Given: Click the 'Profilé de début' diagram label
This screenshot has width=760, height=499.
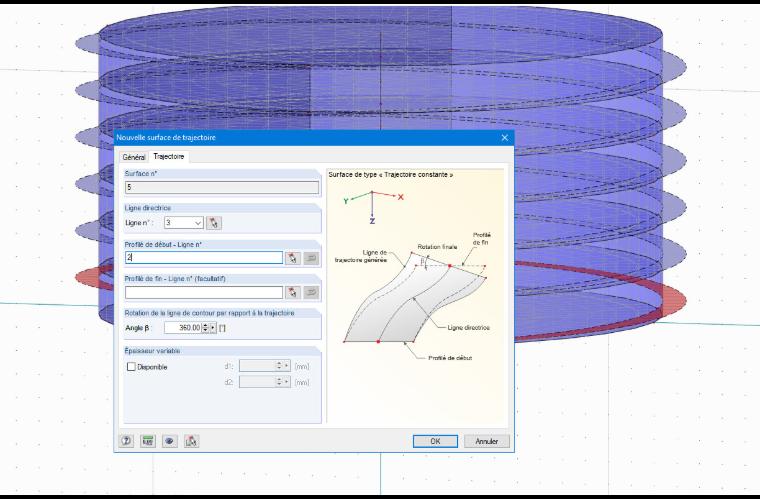Looking at the screenshot, I should 450,358.
